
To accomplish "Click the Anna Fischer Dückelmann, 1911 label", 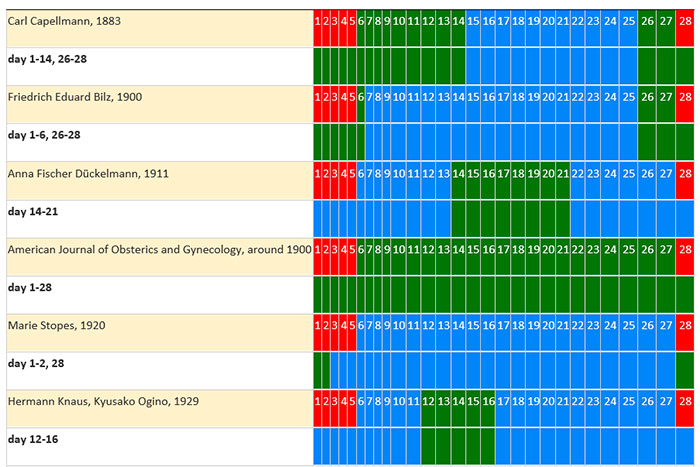I will (88, 173).
